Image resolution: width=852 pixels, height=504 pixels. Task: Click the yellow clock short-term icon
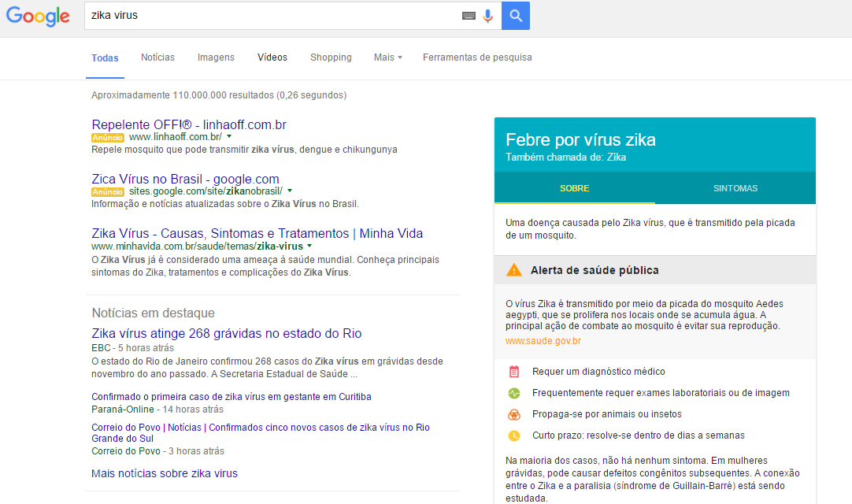point(514,435)
